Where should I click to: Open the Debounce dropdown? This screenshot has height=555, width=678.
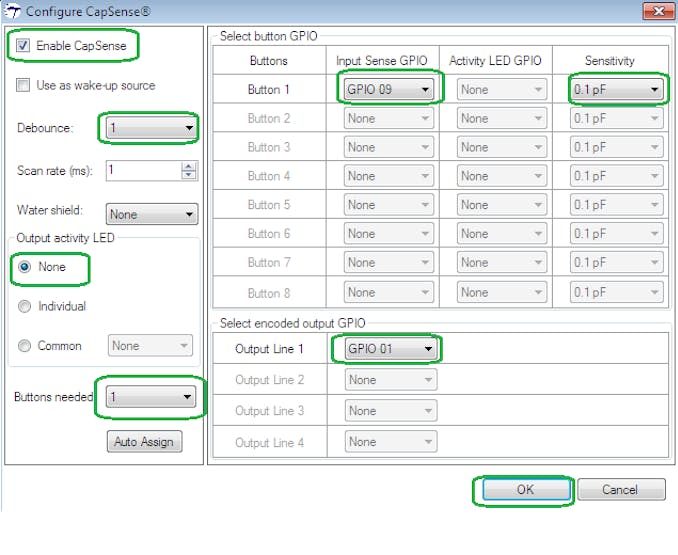point(151,128)
